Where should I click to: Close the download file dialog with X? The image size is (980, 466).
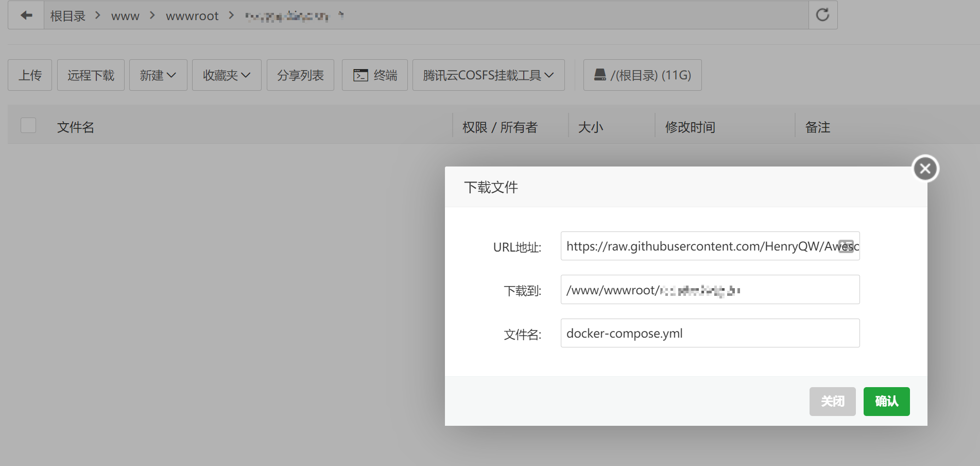pos(925,169)
